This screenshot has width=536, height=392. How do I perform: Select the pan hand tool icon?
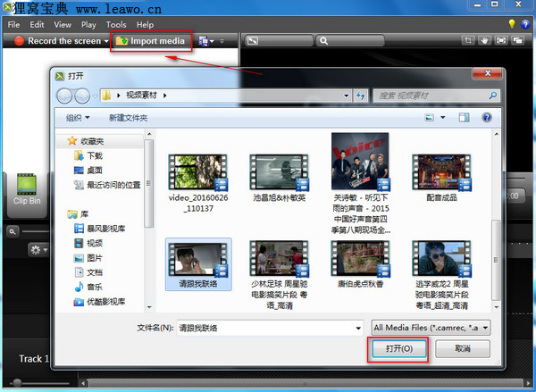pos(484,41)
